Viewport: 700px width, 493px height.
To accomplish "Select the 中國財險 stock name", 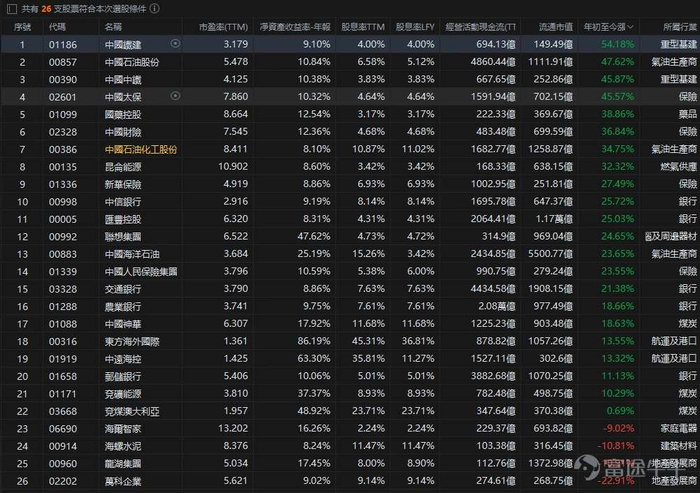I will click(x=123, y=132).
